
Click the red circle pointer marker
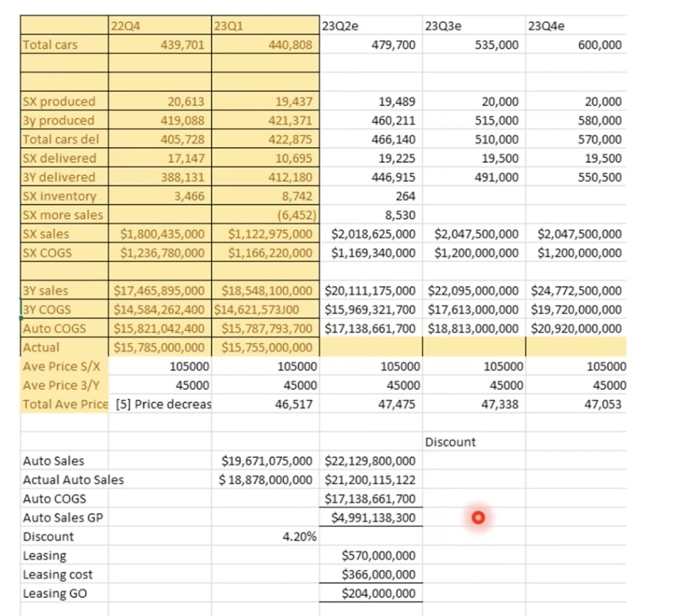(479, 517)
